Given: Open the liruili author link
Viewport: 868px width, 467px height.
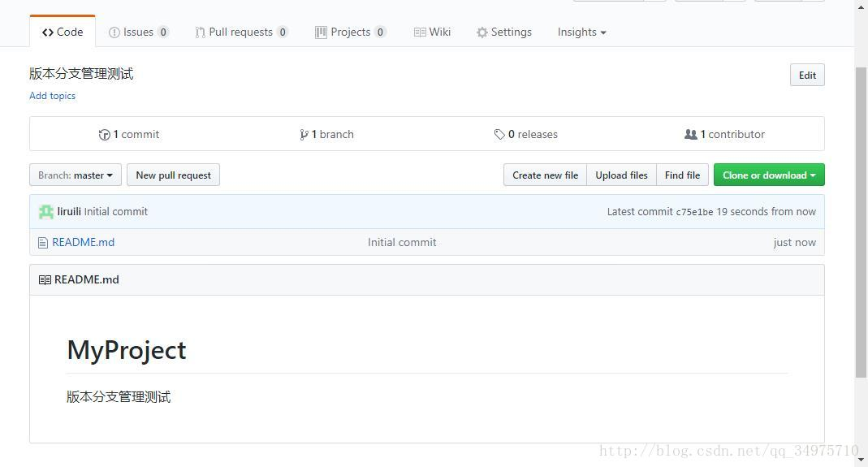Looking at the screenshot, I should (69, 212).
